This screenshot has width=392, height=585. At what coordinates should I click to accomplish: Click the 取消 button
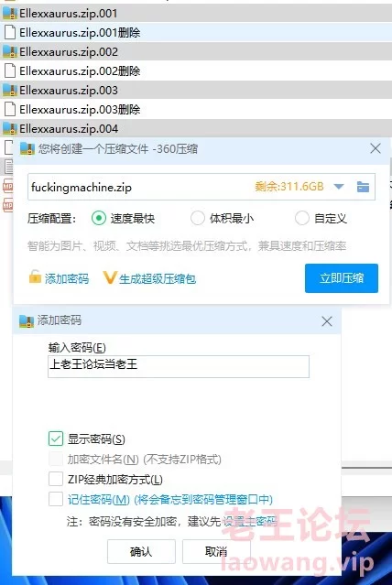[x=216, y=551]
